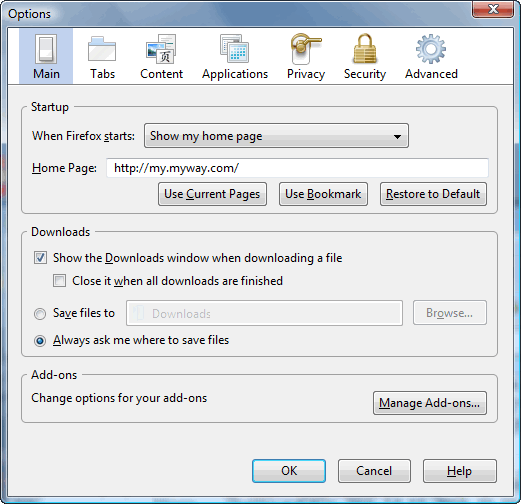Click the Browse... button
The image size is (521, 504).
450,313
